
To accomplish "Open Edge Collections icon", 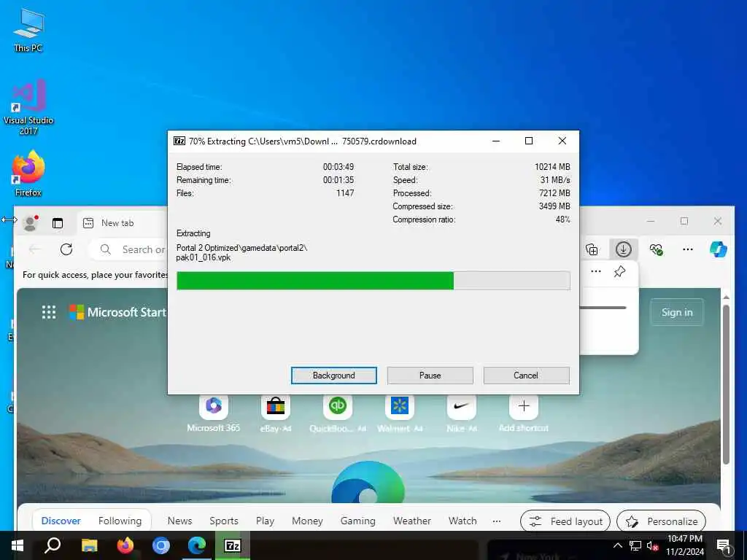I will click(592, 249).
